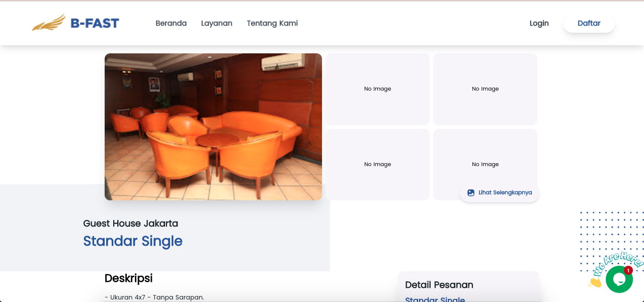Click the curved "We Are Here!" label
The height and width of the screenshot is (302, 644).
tap(618, 263)
